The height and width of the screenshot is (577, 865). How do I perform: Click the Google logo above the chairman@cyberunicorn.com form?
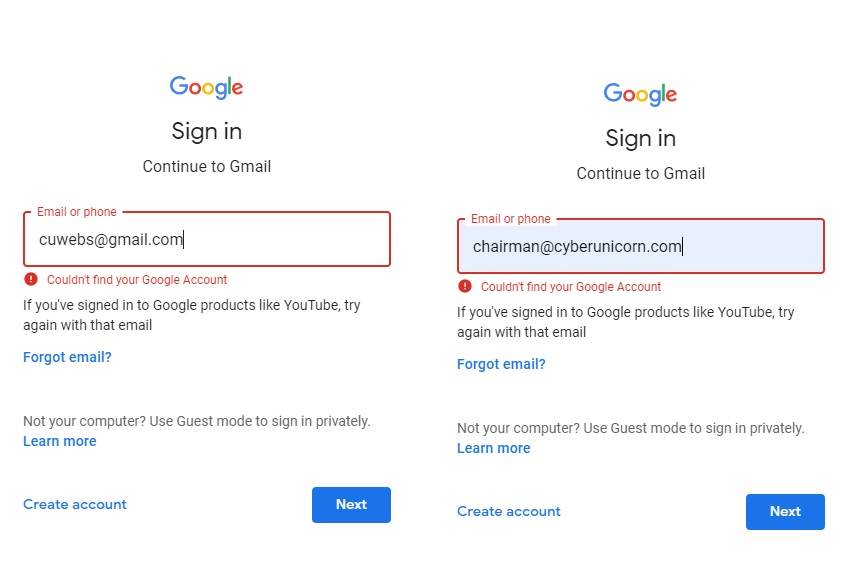[640, 94]
